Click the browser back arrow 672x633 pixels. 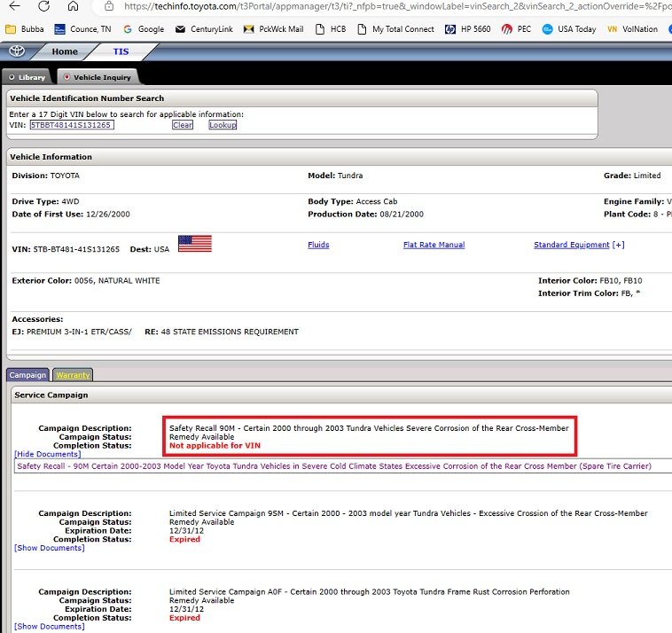coord(14,5)
